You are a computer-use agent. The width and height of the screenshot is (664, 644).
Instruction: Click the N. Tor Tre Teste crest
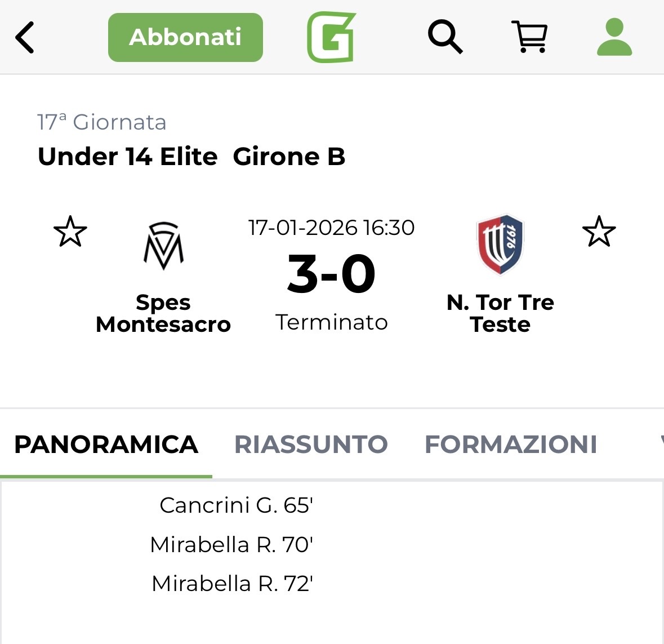[500, 244]
